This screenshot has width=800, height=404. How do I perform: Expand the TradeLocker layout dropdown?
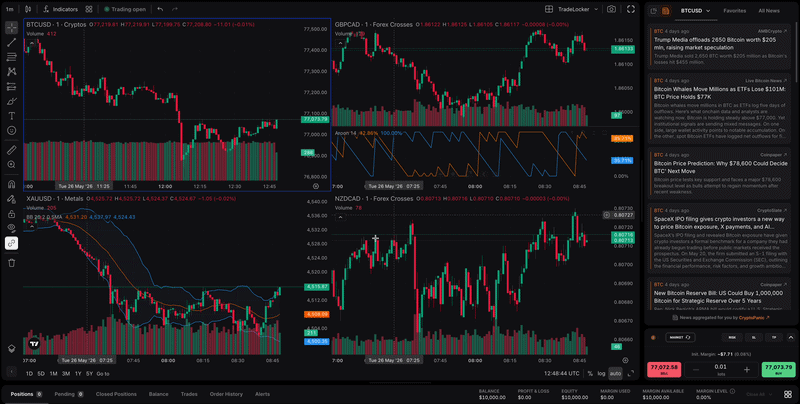point(578,9)
